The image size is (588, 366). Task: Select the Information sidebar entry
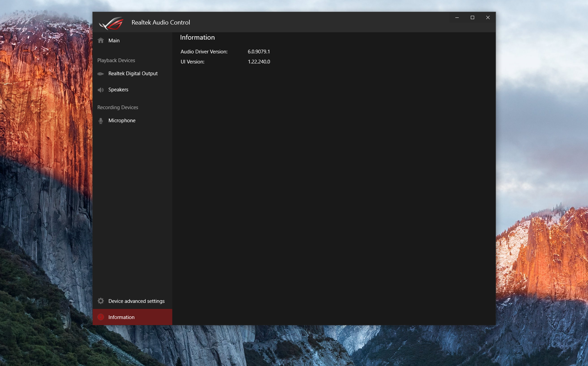click(132, 317)
